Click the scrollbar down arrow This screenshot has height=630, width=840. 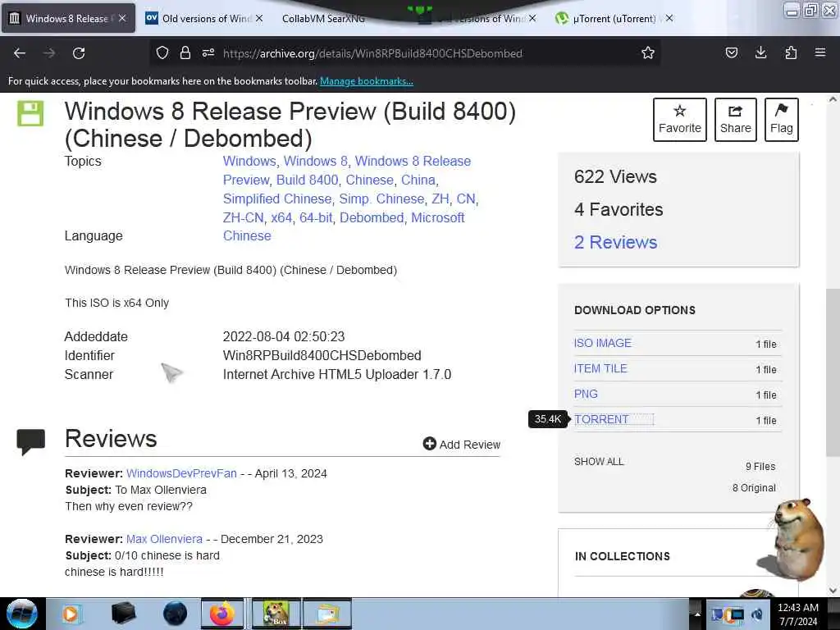pos(833,591)
